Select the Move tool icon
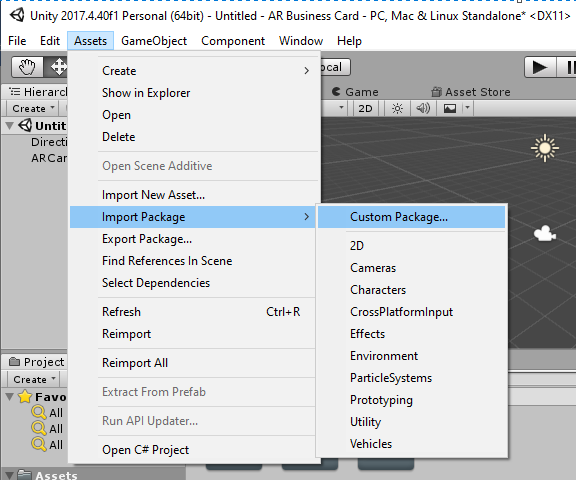576x480 pixels. click(x=57, y=67)
